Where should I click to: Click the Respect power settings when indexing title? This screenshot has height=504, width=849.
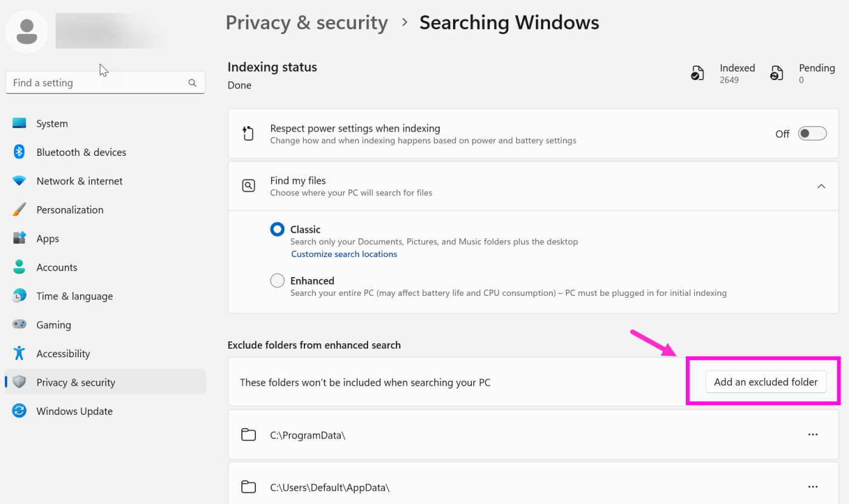[355, 129]
